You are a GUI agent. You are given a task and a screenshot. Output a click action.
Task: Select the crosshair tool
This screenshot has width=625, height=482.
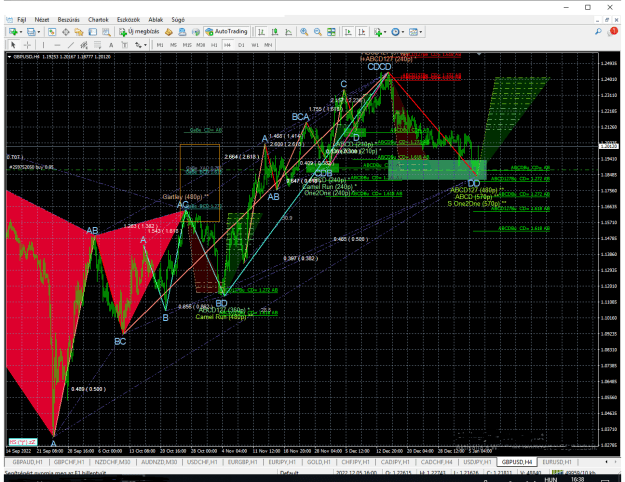point(27,45)
